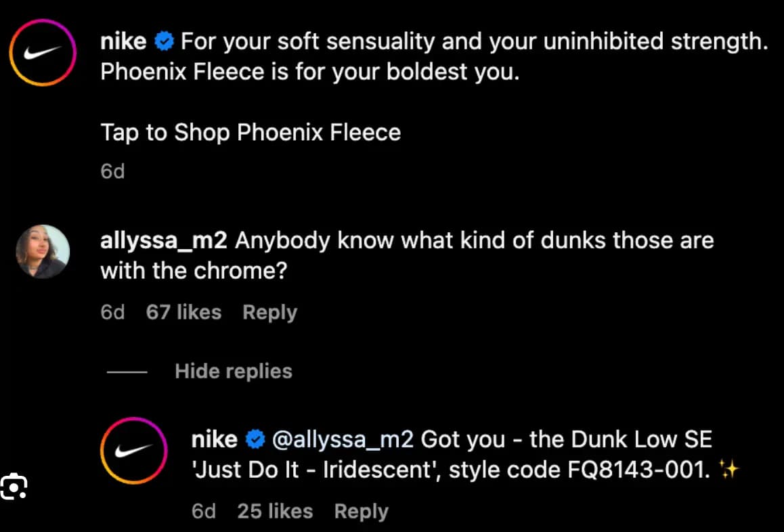Click the 6d timestamp under Nike's reply

point(204,512)
